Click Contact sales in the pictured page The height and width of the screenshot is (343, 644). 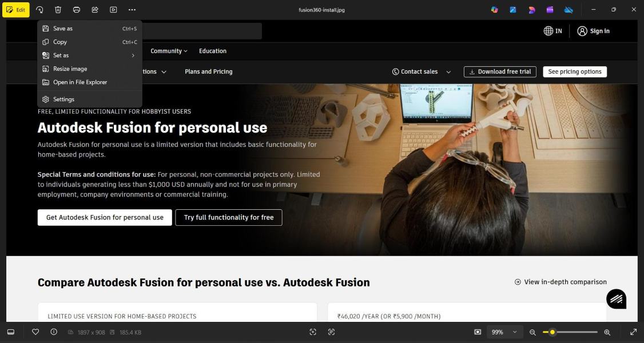(x=415, y=71)
